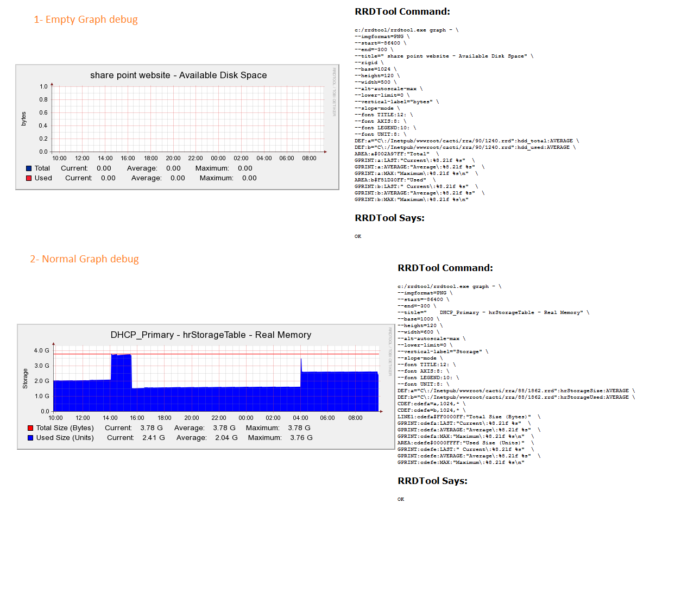The width and height of the screenshot is (700, 616).
Task: Click the red Used legend color box
Action: pyautogui.click(x=29, y=178)
